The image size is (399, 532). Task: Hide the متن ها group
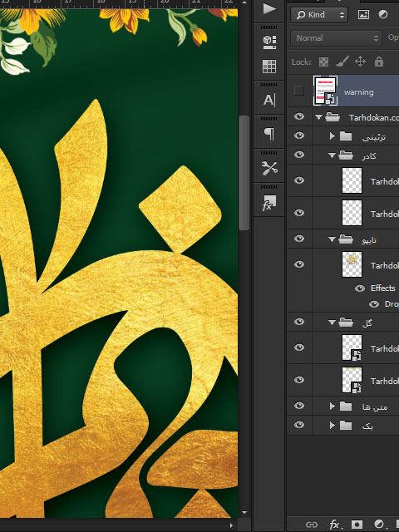[299, 406]
